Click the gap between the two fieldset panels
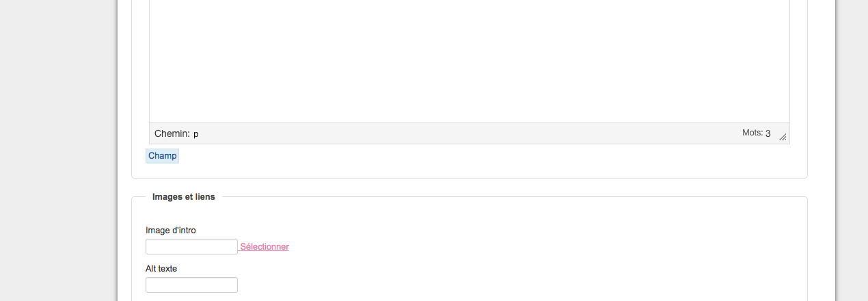This screenshot has width=868, height=301. point(469,187)
